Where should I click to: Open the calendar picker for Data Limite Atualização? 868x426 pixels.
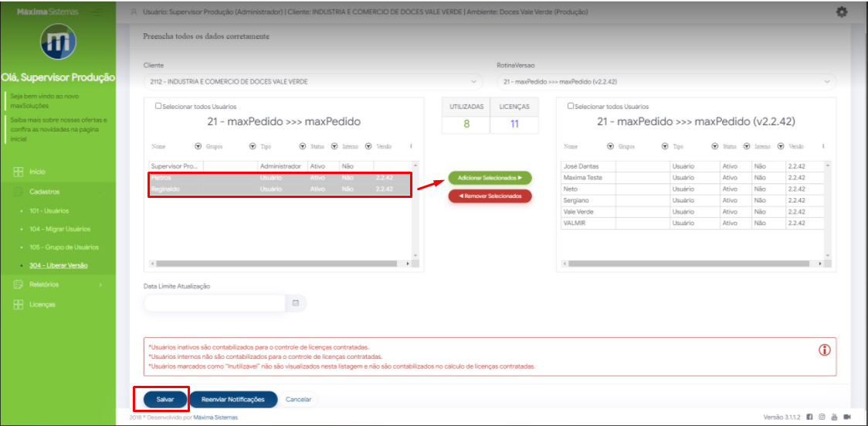295,304
